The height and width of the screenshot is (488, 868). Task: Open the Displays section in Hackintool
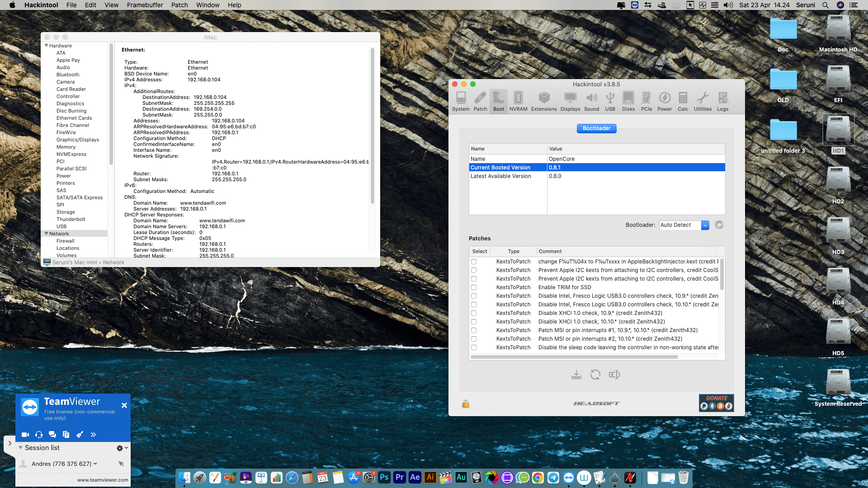tap(570, 101)
